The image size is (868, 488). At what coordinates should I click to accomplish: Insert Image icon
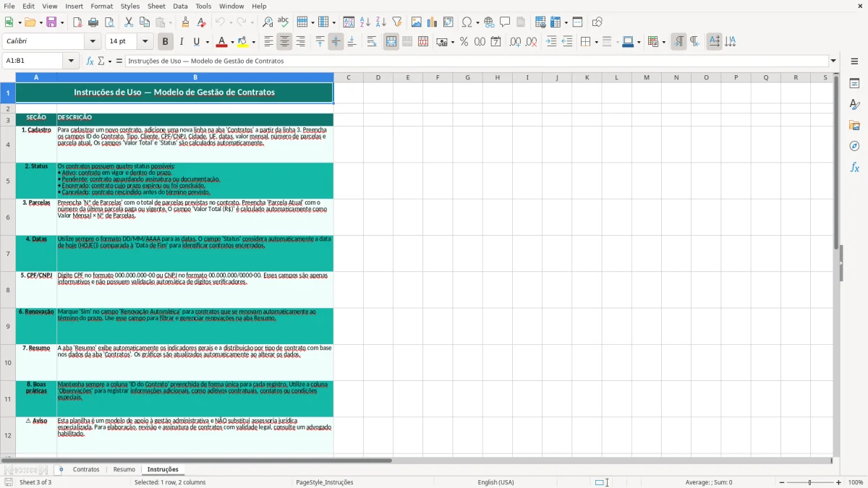pos(416,22)
